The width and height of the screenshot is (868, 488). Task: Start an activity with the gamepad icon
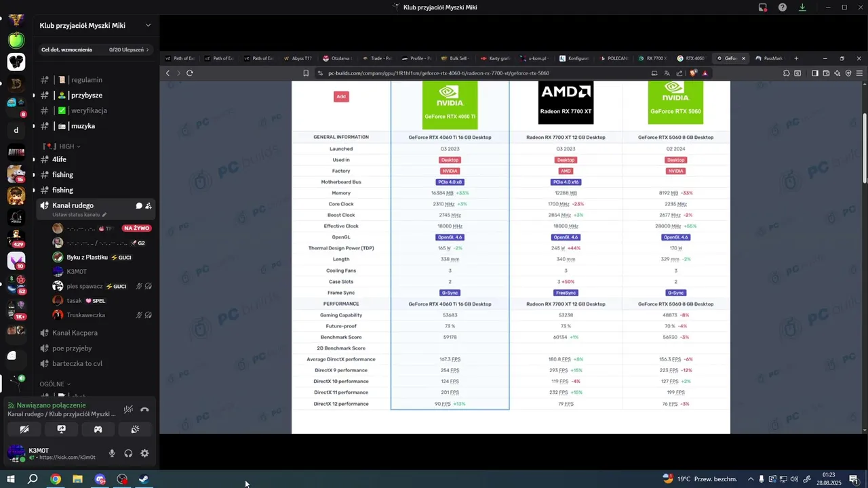98,429
